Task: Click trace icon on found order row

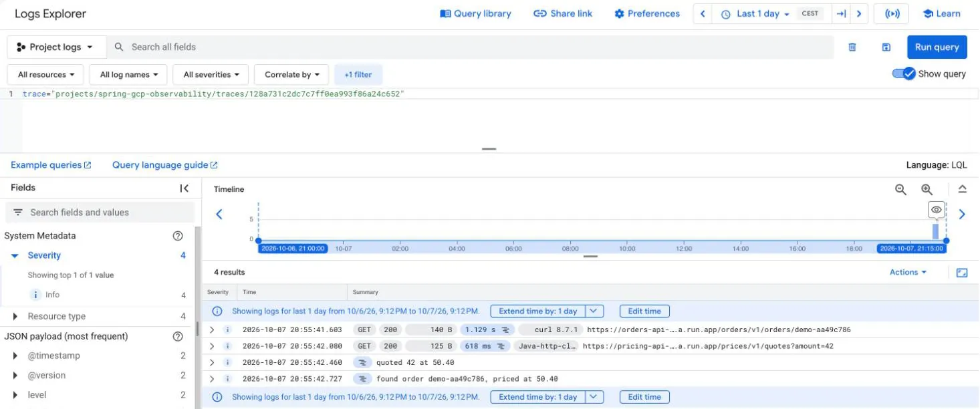Action: [363, 379]
